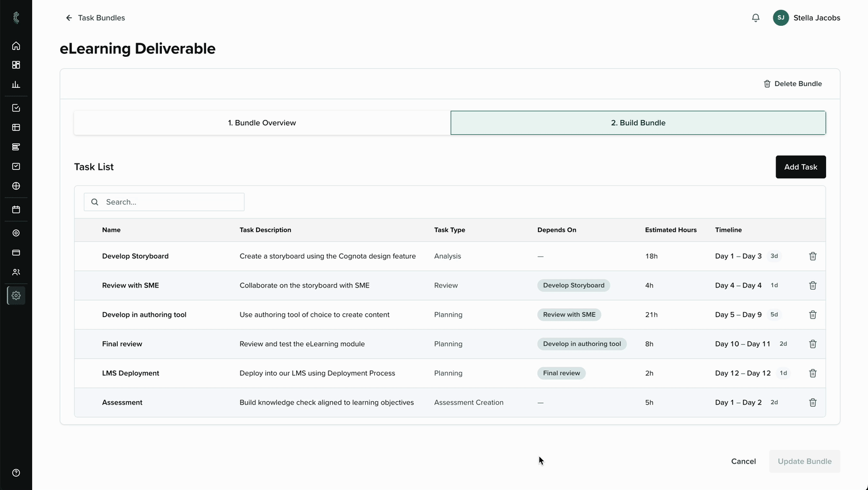Image resolution: width=868 pixels, height=490 pixels.
Task: Click the Develop in authoring tool dependency chip
Action: (582, 344)
